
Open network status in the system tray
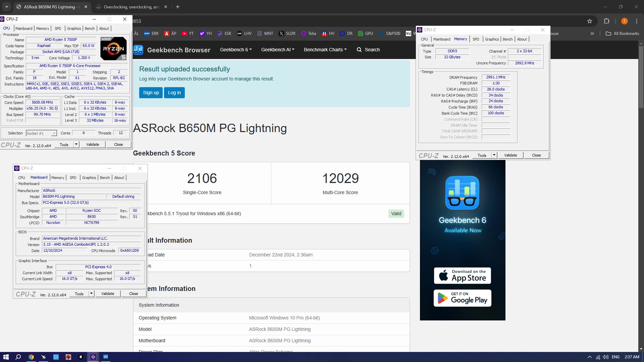click(x=598, y=357)
